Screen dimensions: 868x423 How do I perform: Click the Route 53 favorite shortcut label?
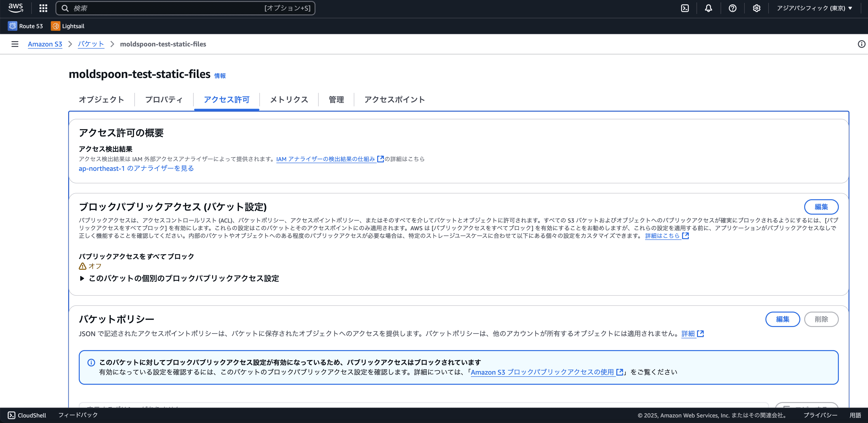(31, 26)
